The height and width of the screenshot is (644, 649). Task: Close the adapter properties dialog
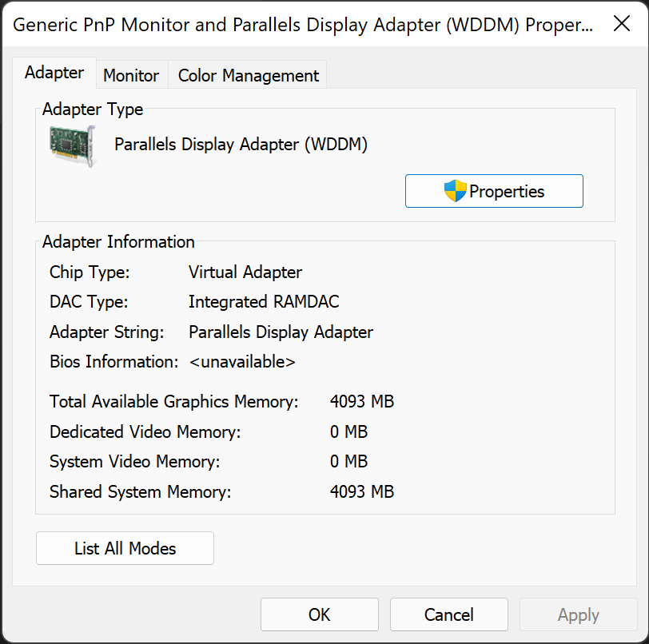point(622,24)
